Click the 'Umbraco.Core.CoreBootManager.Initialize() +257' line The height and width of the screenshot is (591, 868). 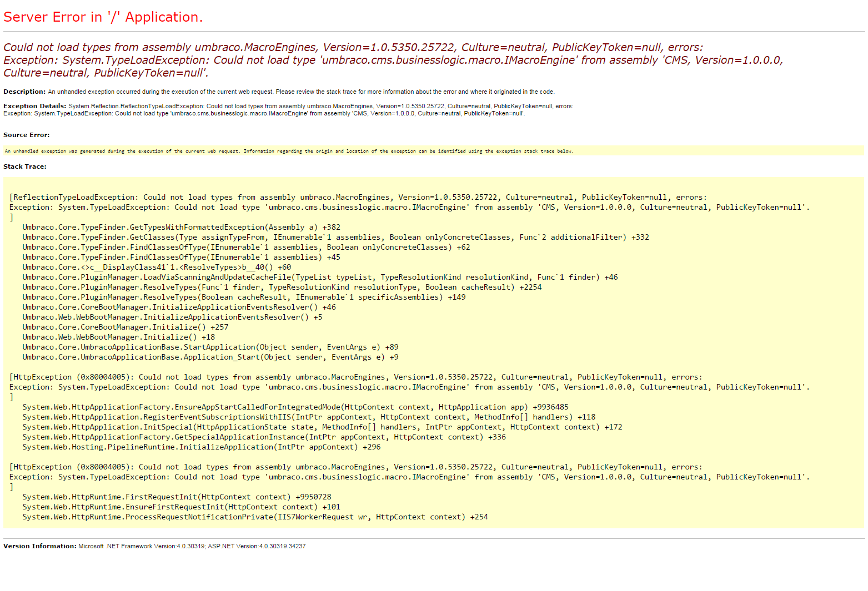(x=126, y=327)
